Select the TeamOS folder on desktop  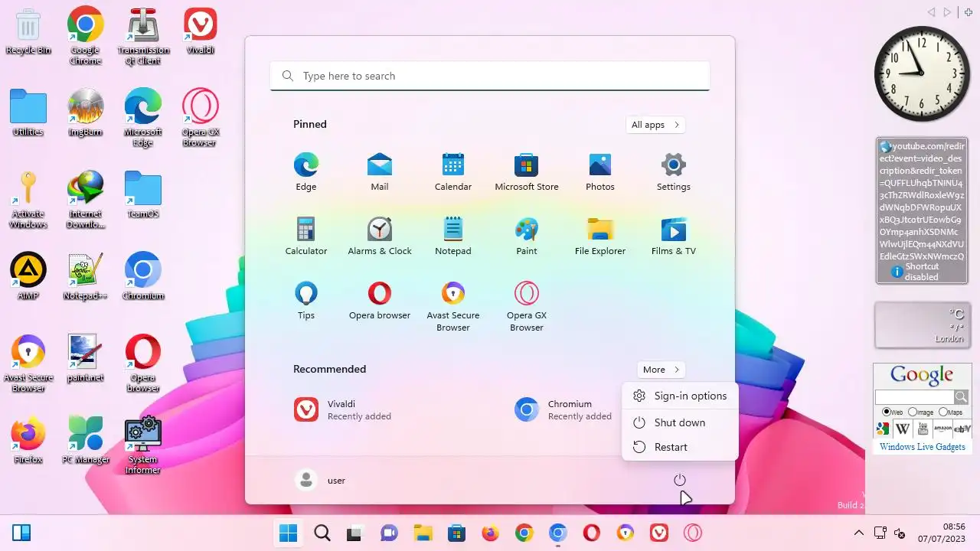tap(143, 194)
